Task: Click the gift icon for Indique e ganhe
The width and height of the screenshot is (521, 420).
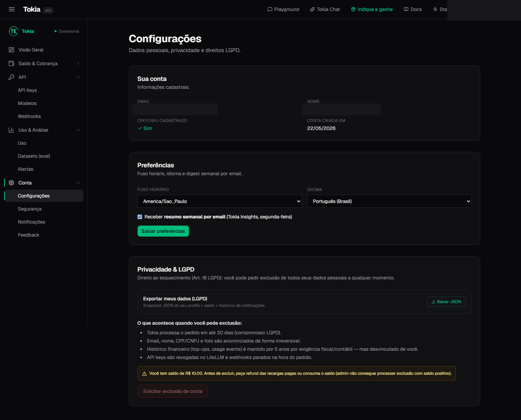Action: [x=353, y=9]
